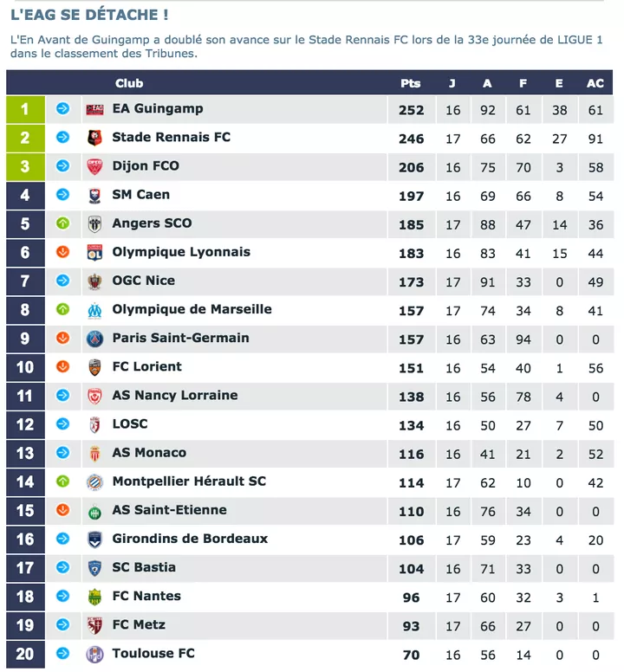Screen dimensions: 624x672
Task: Click the Stade Rennais FC crest
Action: [x=94, y=138]
